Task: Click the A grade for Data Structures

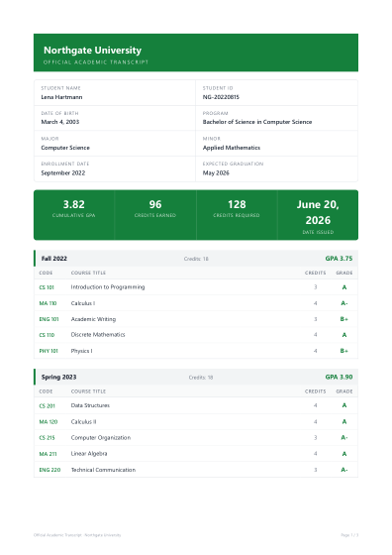Action: click(x=343, y=405)
